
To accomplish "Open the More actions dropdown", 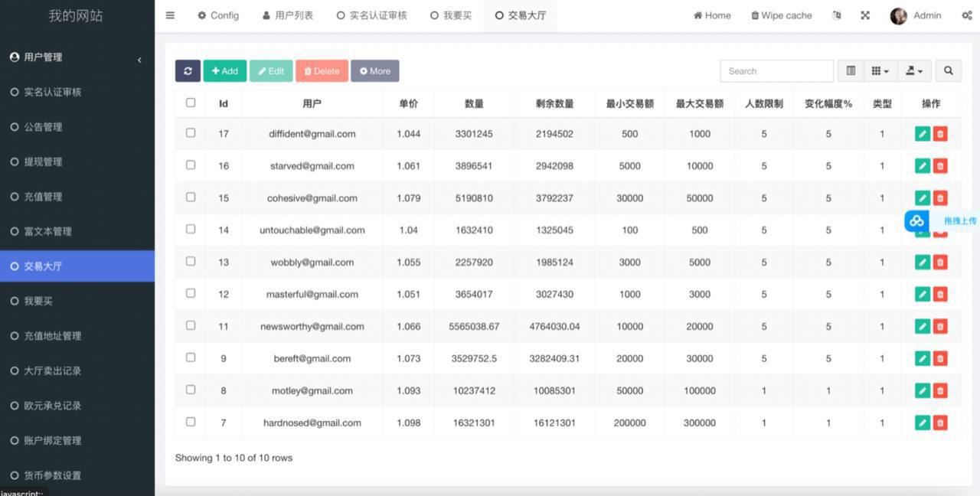I will (x=375, y=71).
